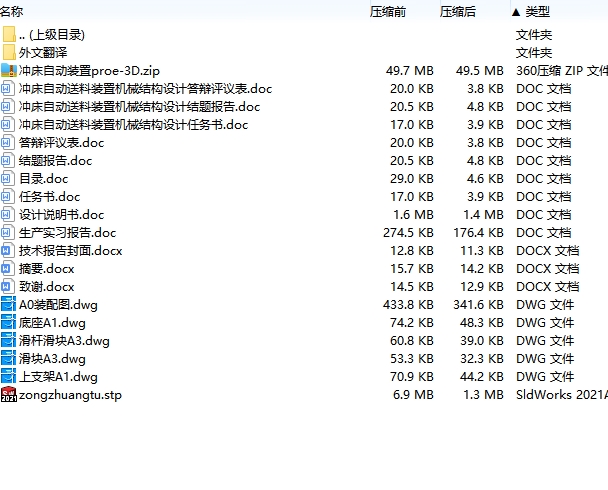Click the 外文翻译 folder icon
This screenshot has width=608, height=490.
click(x=9, y=53)
